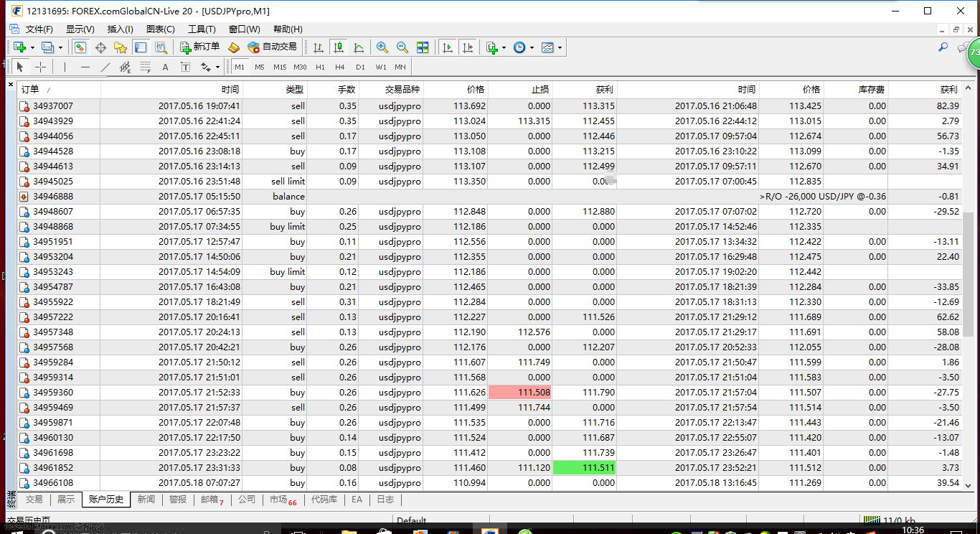Open the periods clock icon
The height and width of the screenshot is (534, 980).
pyautogui.click(x=519, y=47)
